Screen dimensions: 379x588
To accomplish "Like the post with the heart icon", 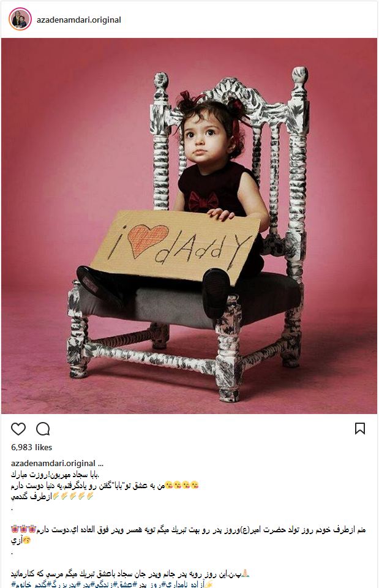I will (x=18, y=429).
